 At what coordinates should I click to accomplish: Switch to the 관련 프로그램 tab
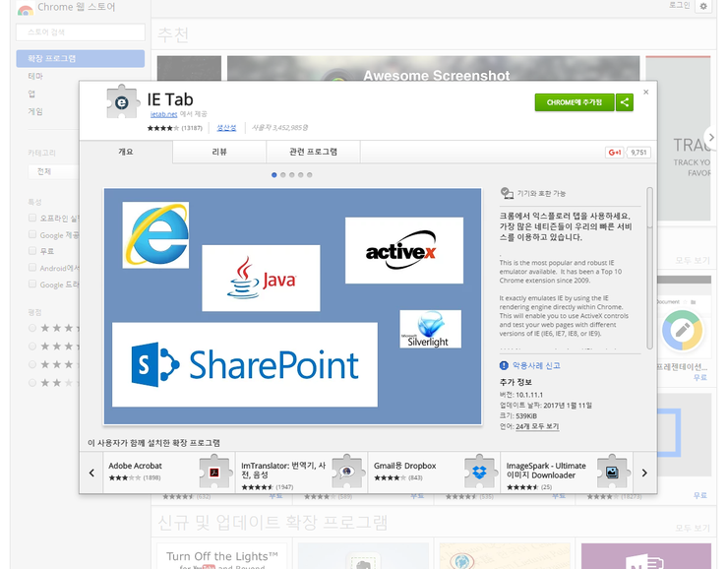tap(313, 152)
